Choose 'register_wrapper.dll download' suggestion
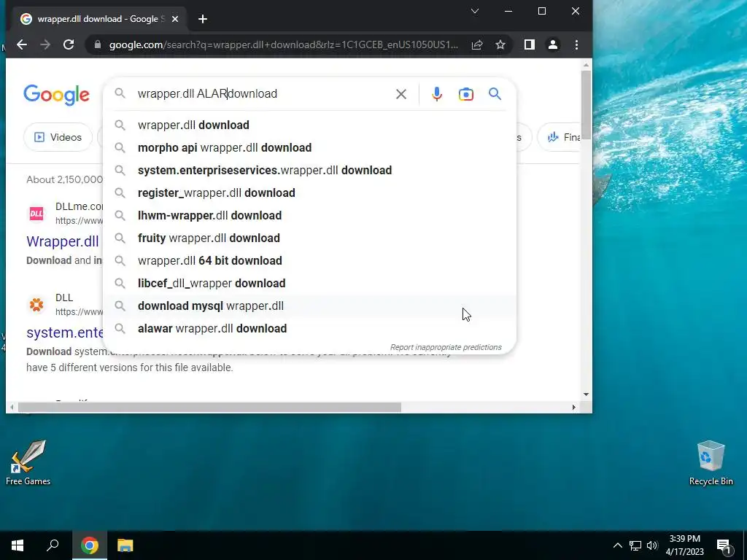The image size is (747, 560). 309,192
